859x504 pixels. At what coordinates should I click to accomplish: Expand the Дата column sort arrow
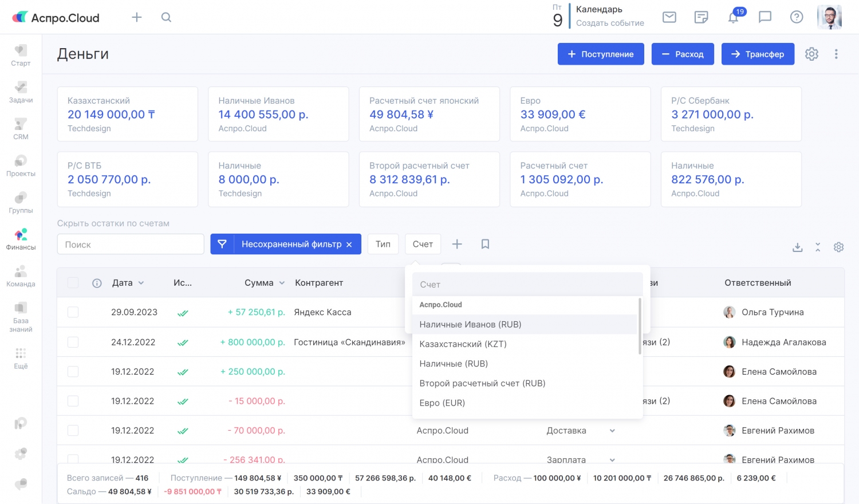pos(141,283)
